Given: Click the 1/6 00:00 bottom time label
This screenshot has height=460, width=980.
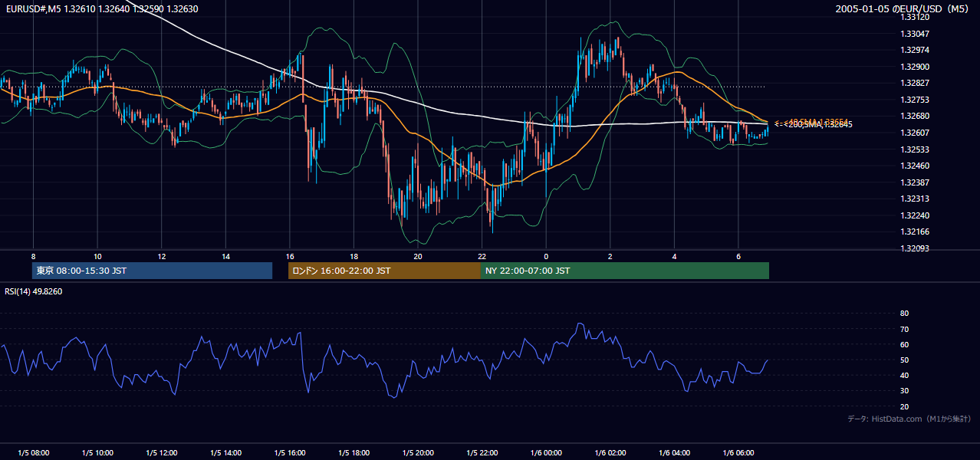Looking at the screenshot, I should 546,453.
